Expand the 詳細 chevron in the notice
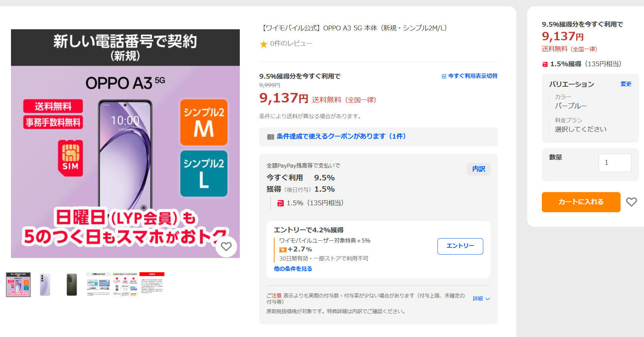Screen dimensions: 644x337 point(481,299)
